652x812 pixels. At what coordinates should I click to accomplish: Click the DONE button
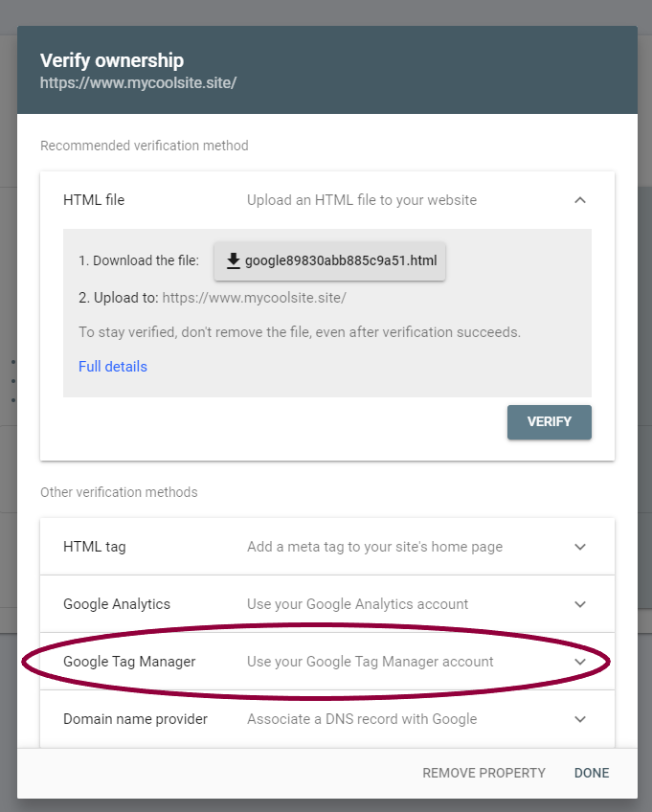click(x=592, y=773)
